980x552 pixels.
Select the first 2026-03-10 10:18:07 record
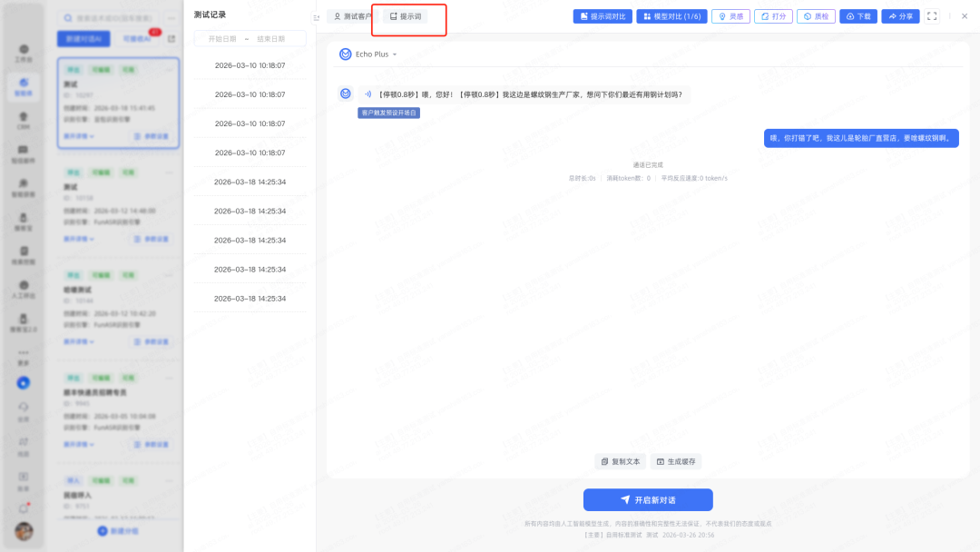[x=250, y=65]
